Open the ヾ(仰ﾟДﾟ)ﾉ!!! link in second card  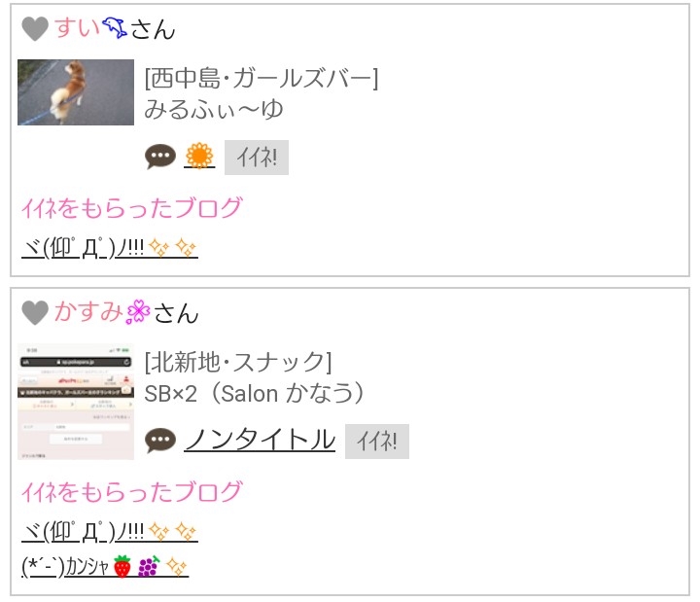109,531
